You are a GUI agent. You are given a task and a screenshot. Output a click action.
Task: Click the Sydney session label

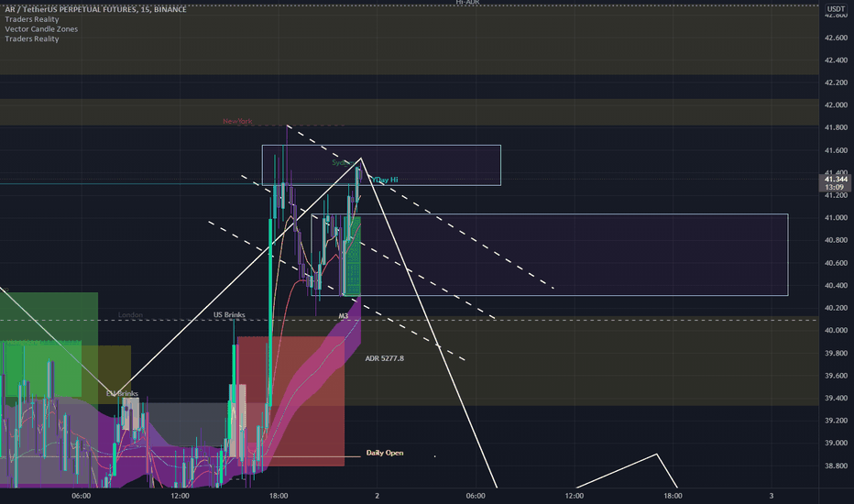pos(343,162)
